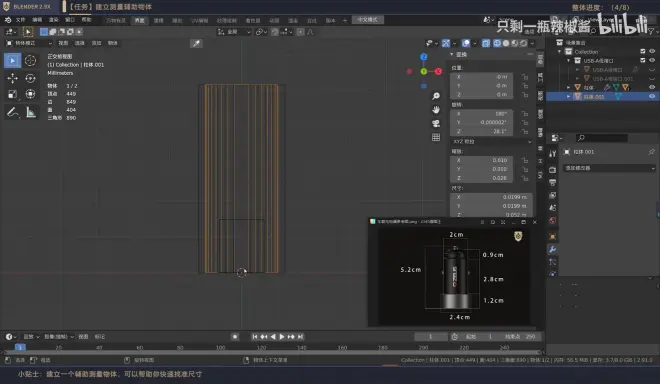Switch to the UV Editing workspace tab
This screenshot has height=384, width=660.
pyautogui.click(x=200, y=20)
